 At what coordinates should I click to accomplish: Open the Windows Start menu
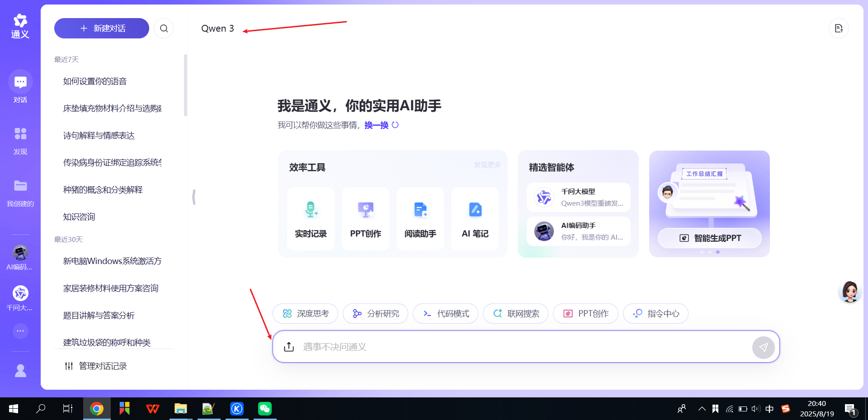click(x=14, y=409)
